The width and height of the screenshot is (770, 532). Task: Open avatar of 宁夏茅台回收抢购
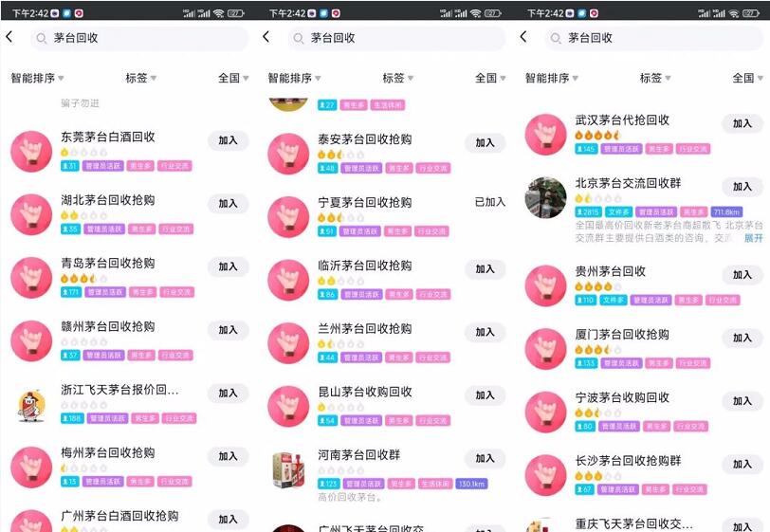[288, 216]
